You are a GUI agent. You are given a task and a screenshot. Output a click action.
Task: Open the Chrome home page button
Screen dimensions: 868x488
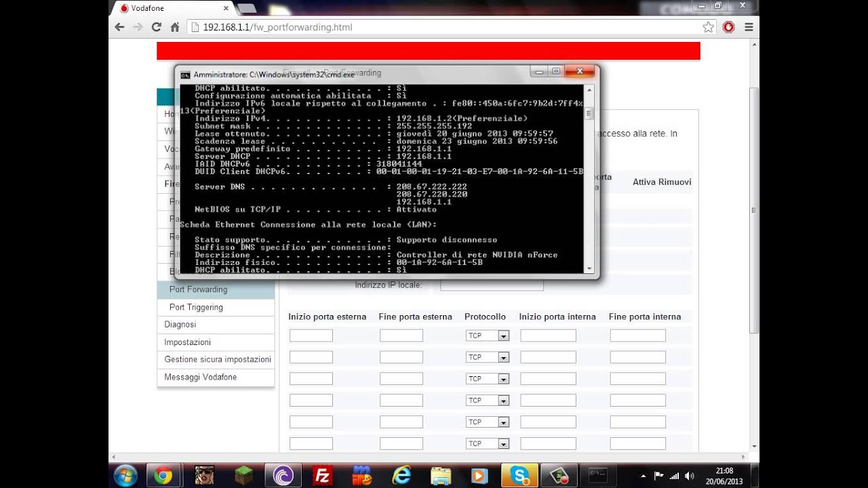click(174, 27)
